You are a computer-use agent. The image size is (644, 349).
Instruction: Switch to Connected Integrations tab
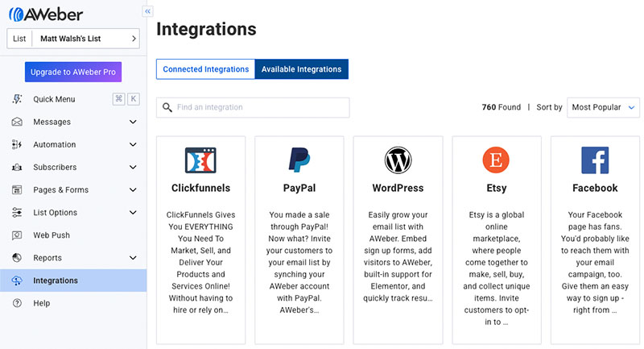pyautogui.click(x=206, y=69)
